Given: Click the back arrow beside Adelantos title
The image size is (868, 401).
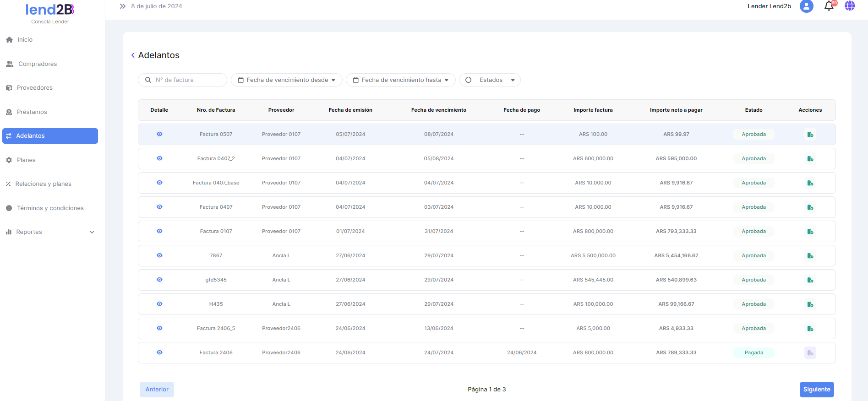Looking at the screenshot, I should click(133, 55).
